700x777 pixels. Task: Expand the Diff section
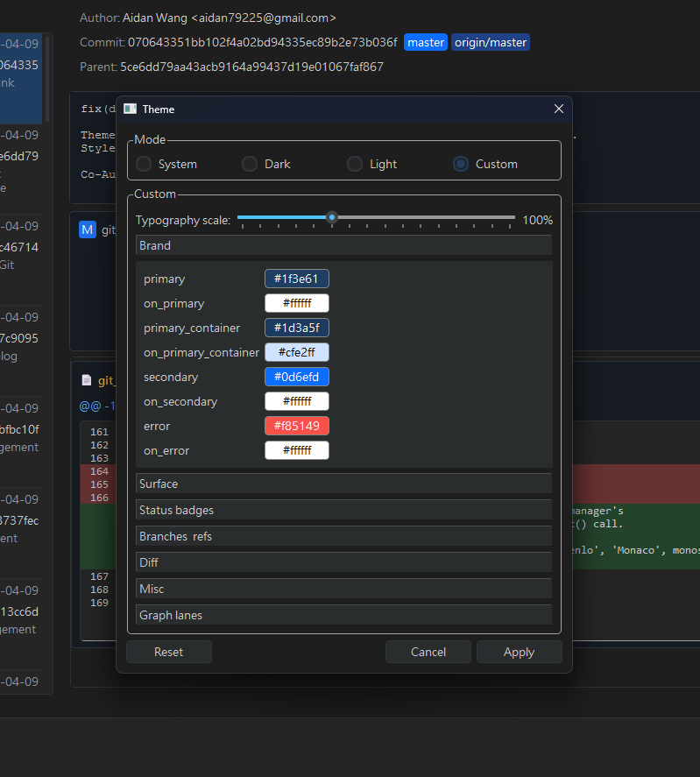pos(343,562)
